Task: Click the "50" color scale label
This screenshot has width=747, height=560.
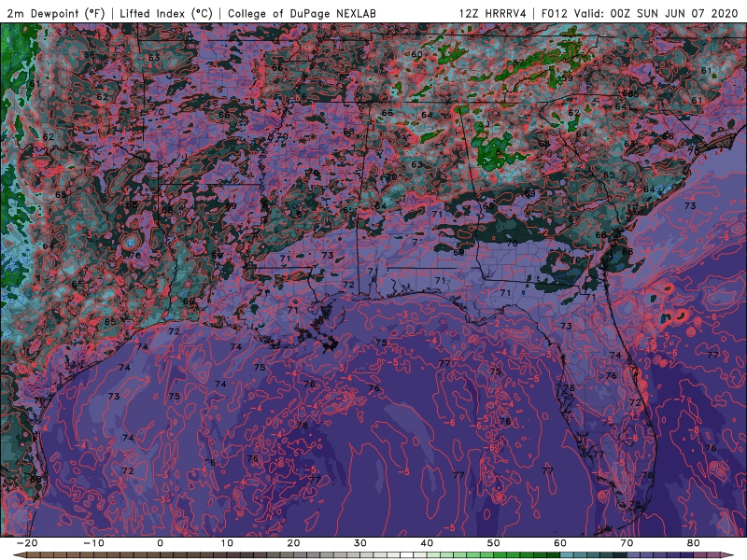Action: point(494,543)
